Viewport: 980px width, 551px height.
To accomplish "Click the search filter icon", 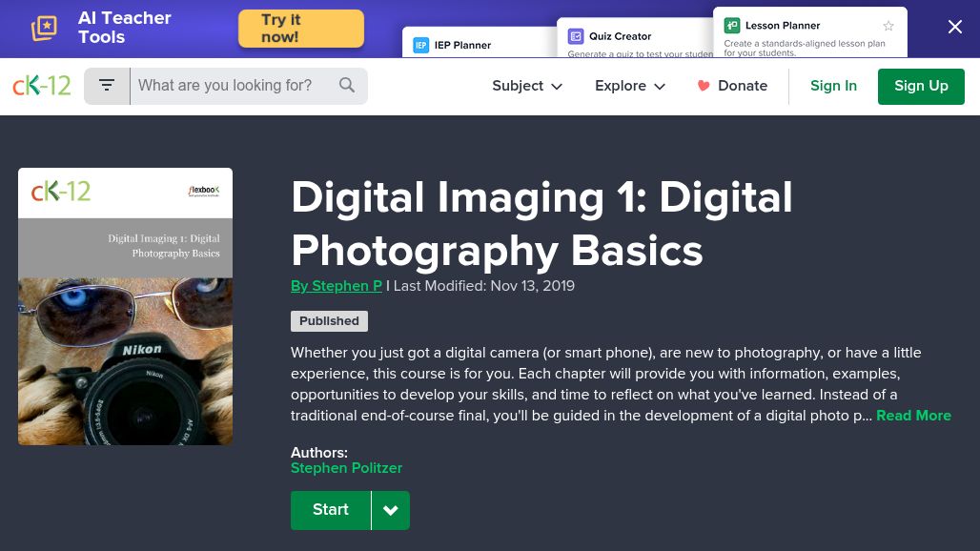I will tap(107, 85).
